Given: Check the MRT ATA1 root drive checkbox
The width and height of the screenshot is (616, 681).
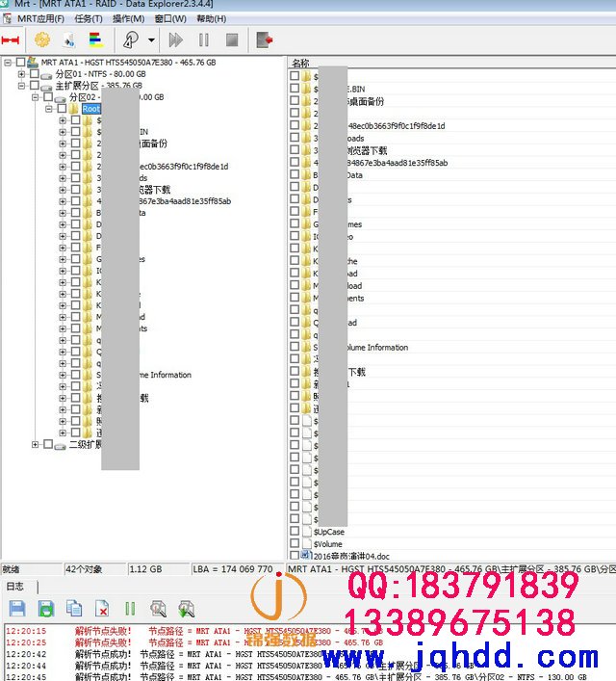Looking at the screenshot, I should 20,62.
